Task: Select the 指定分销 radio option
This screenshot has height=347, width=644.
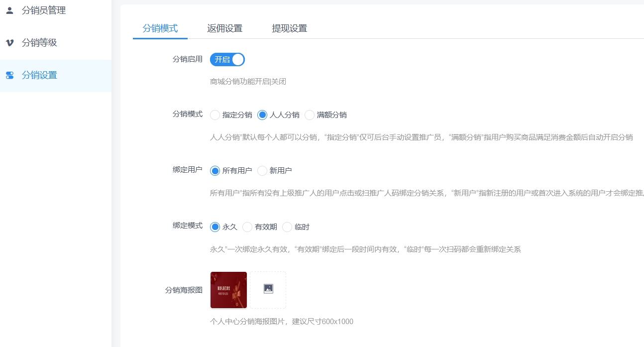Action: 231,115
